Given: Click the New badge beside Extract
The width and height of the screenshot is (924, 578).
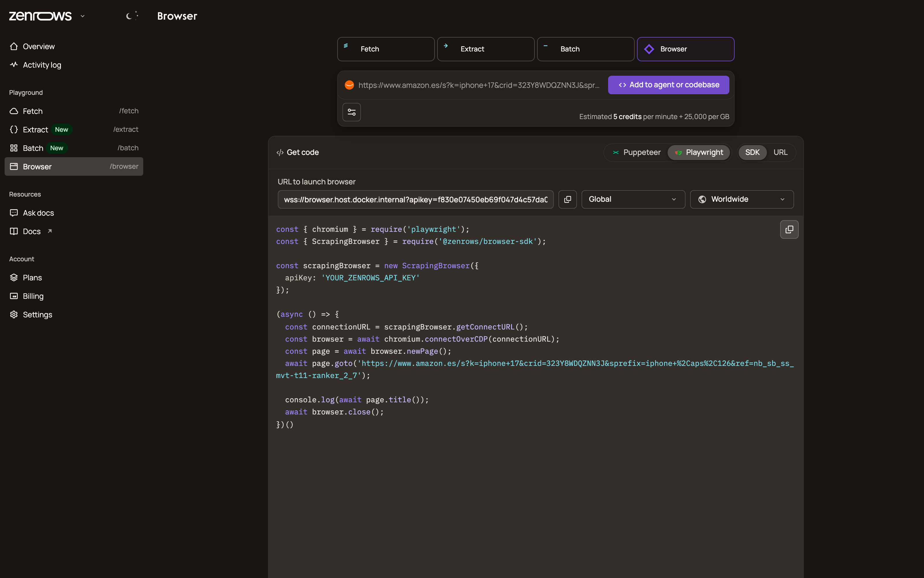Looking at the screenshot, I should pos(62,129).
